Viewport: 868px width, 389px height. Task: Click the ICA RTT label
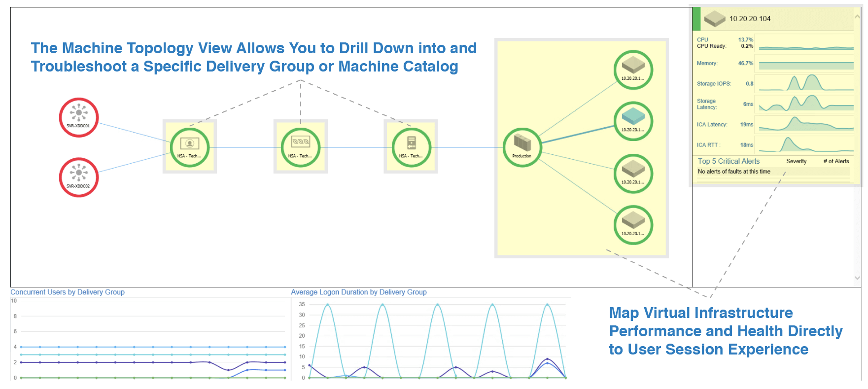click(x=708, y=145)
